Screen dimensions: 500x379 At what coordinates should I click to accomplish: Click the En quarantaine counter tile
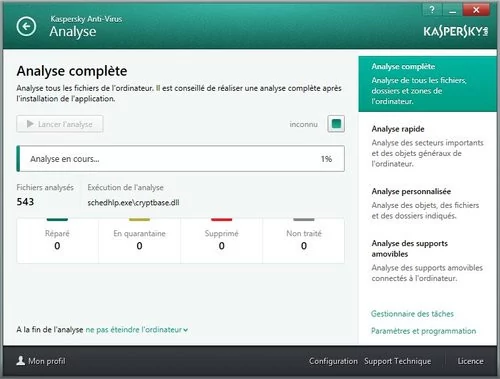(139, 240)
